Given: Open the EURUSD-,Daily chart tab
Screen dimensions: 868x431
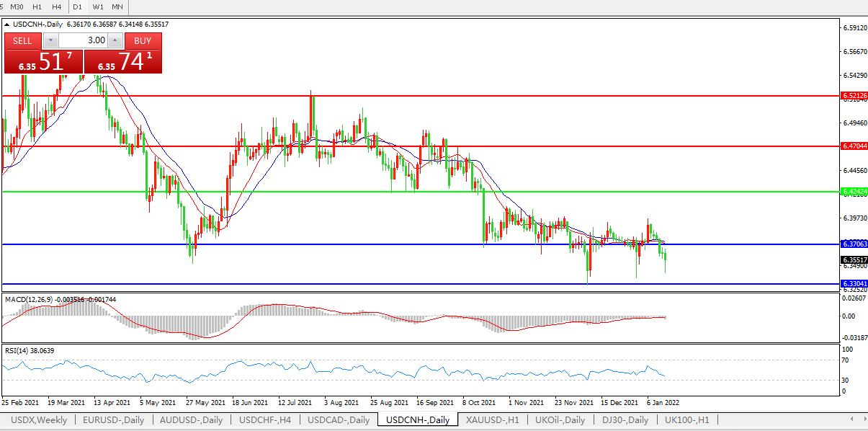Looking at the screenshot, I should (x=114, y=419).
